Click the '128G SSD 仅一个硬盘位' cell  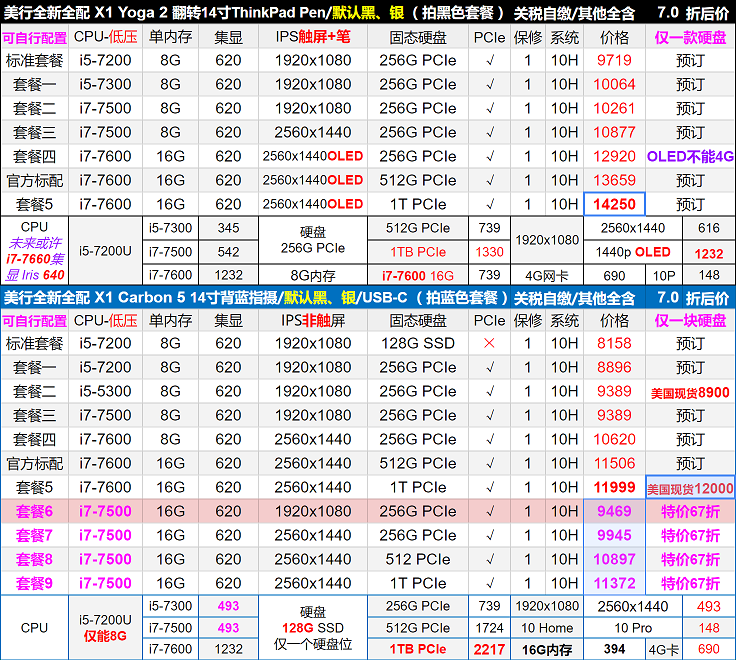point(313,628)
